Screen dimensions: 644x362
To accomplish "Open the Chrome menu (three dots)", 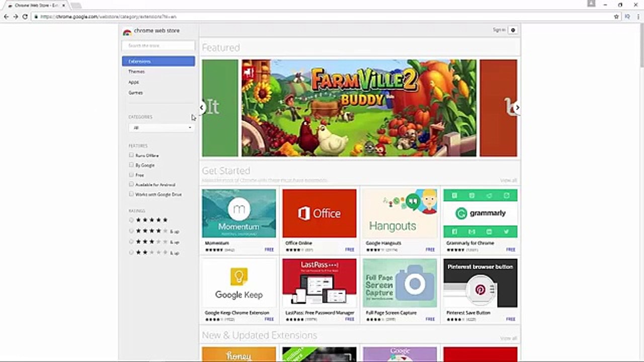I will tap(637, 17).
